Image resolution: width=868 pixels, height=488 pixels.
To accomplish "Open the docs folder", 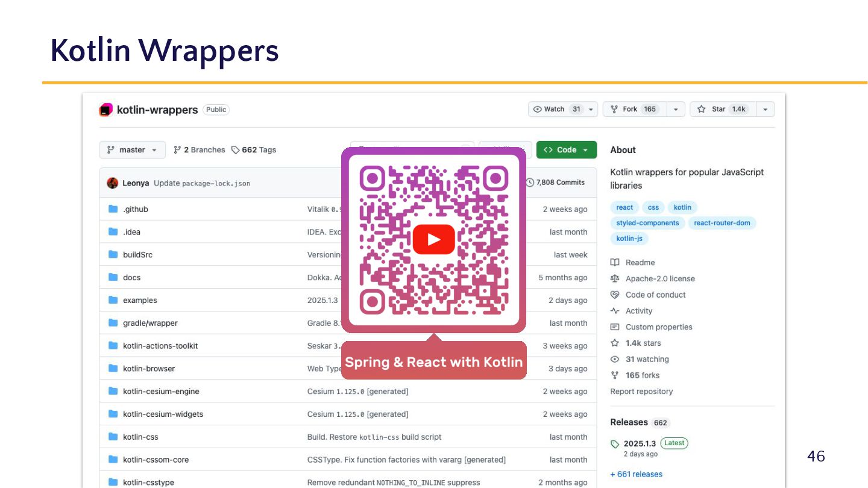I will [131, 278].
